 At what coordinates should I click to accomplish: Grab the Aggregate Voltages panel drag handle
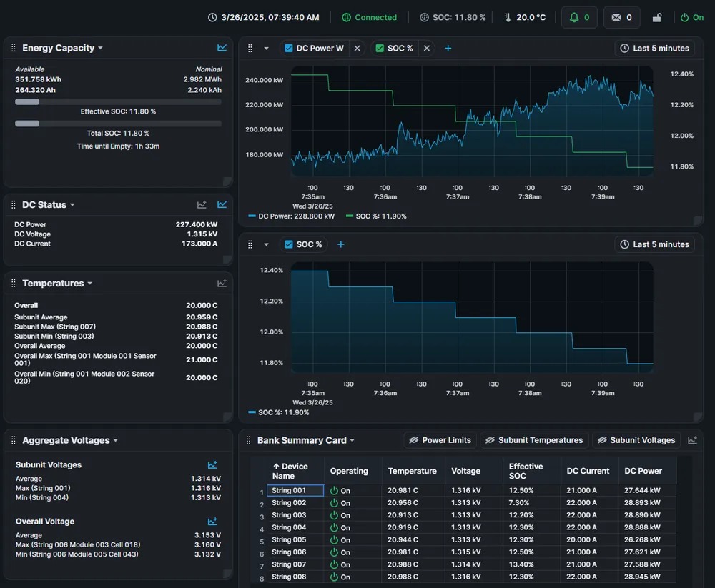[13, 440]
